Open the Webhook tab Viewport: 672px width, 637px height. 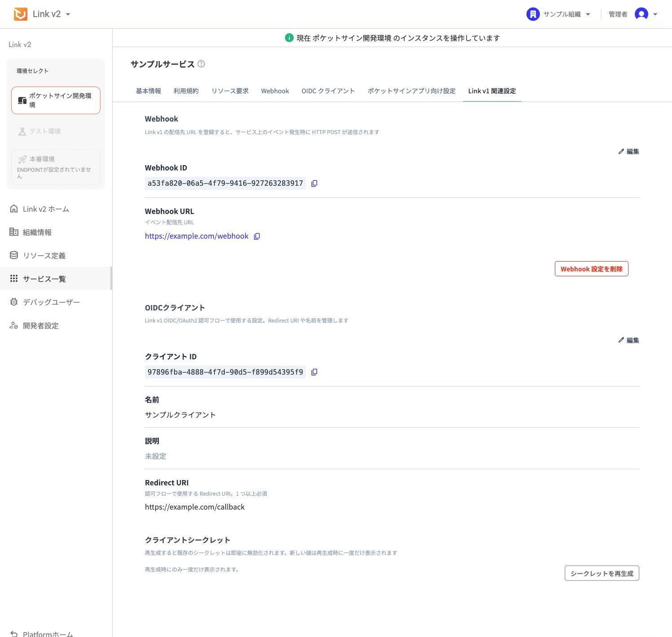click(275, 91)
